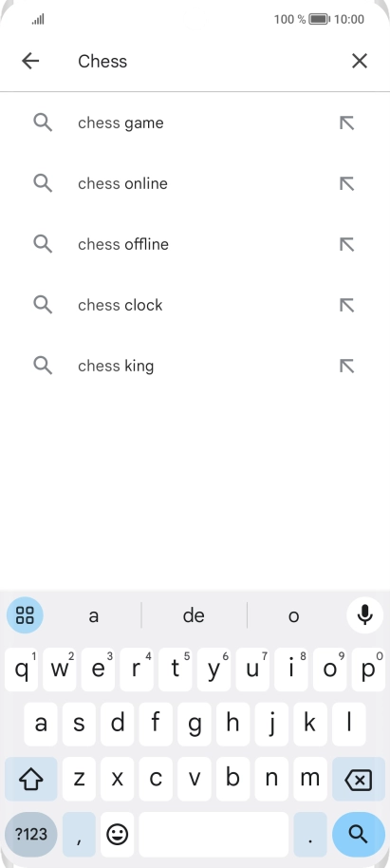
Task: Tap the magnifier icon beside 'chess offline'
Action: [x=43, y=244]
